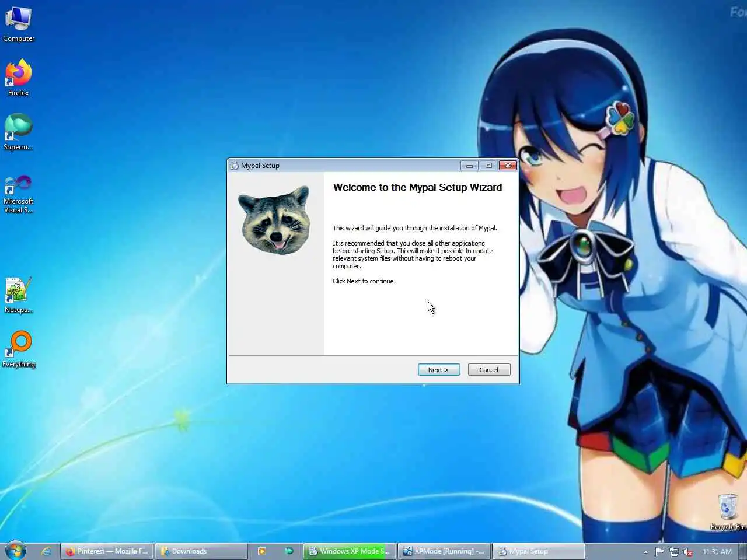Show hidden system tray icons
747x560 pixels.
click(x=645, y=552)
